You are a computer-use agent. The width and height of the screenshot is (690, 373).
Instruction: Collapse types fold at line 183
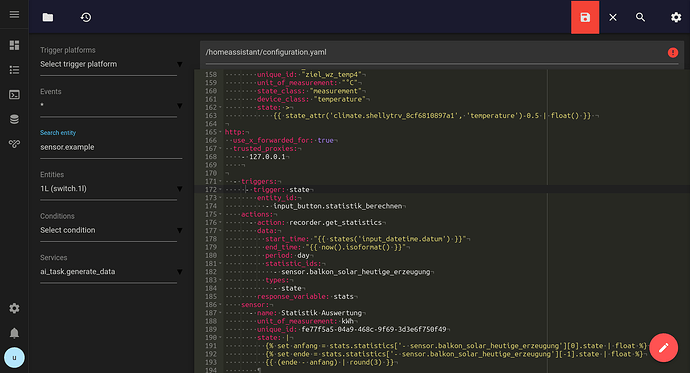(x=220, y=280)
